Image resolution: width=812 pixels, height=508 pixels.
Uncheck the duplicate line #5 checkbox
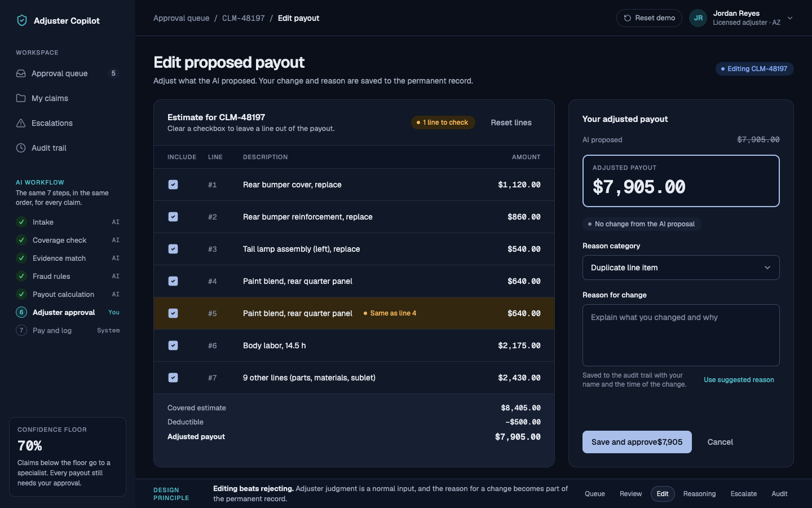tap(173, 313)
